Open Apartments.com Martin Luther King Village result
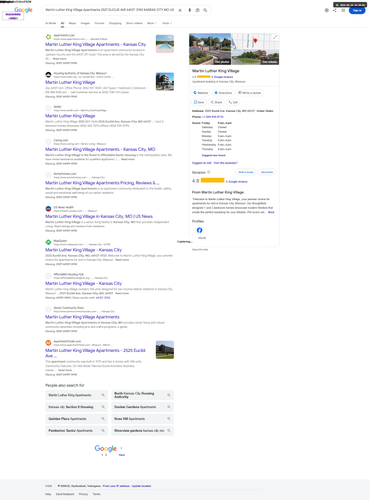The image size is (374, 500). 96,44
